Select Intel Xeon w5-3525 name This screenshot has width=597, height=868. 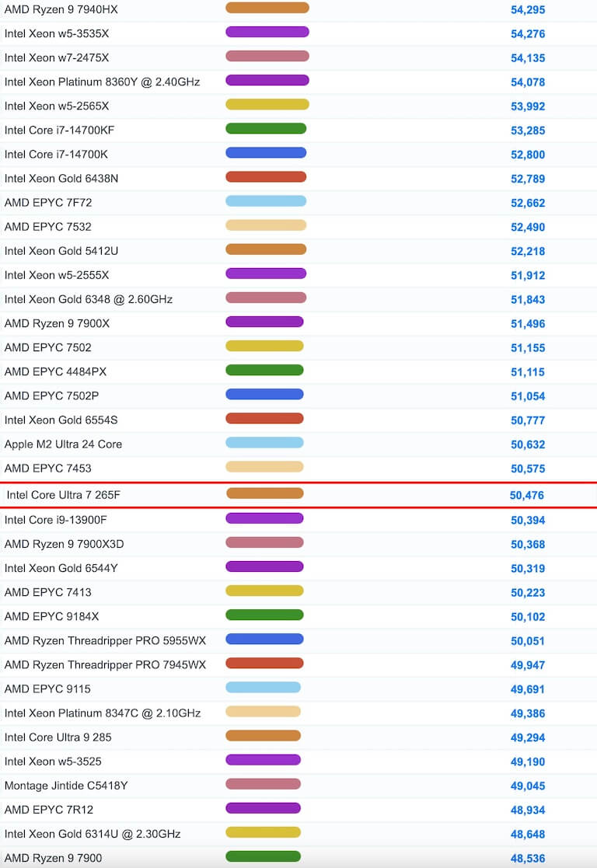(x=53, y=762)
